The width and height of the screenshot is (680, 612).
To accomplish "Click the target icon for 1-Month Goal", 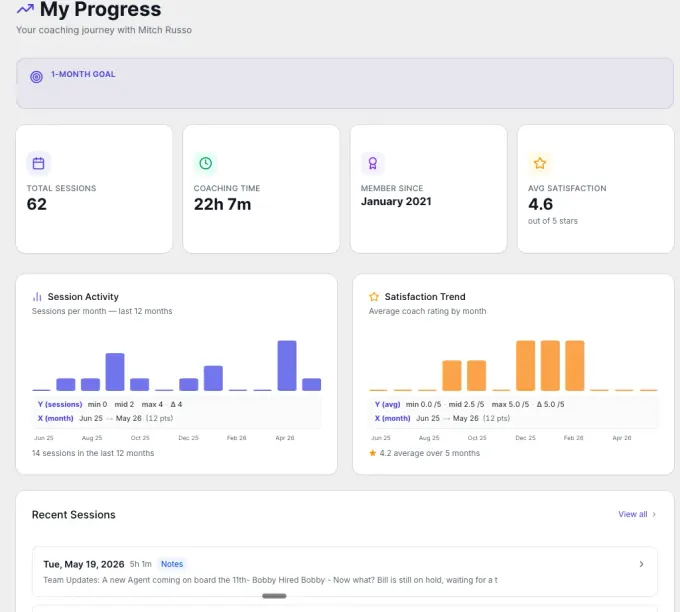I will coord(36,77).
